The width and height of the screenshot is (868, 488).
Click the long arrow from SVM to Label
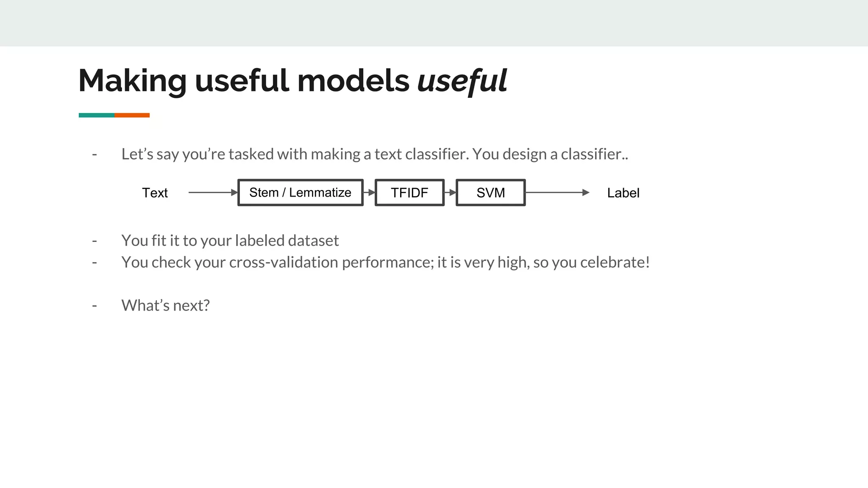pos(557,193)
